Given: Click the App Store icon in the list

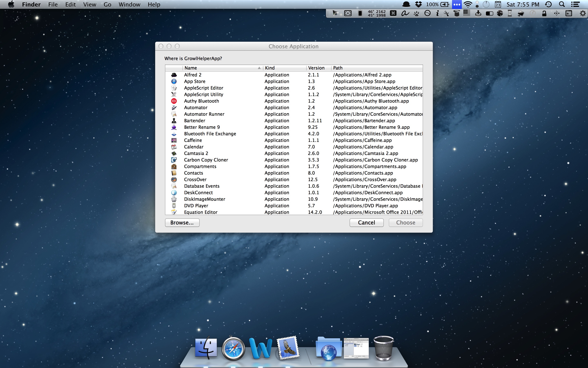Looking at the screenshot, I should click(174, 82).
